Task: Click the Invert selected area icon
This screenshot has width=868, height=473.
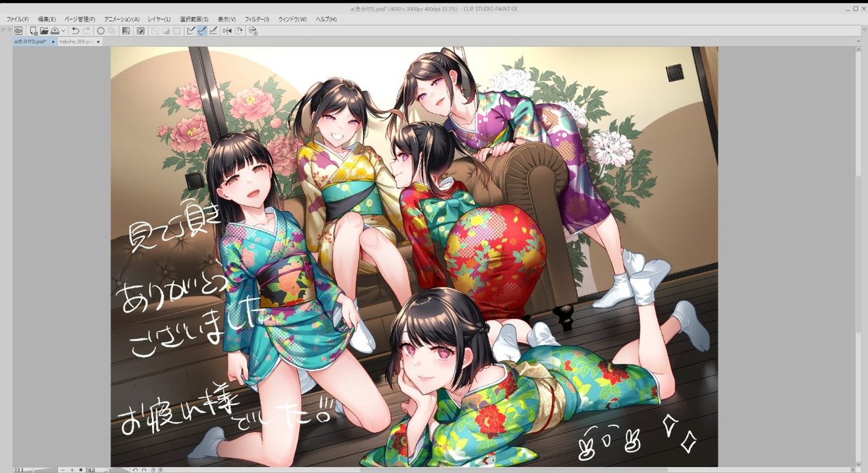Action: 166,31
